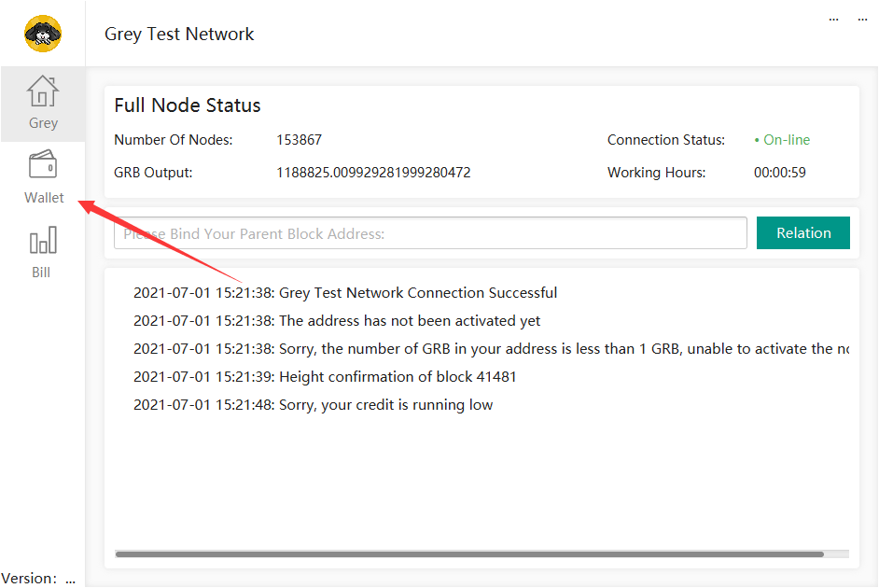879x588 pixels.
Task: Open the Grey home tab icon
Action: click(43, 91)
